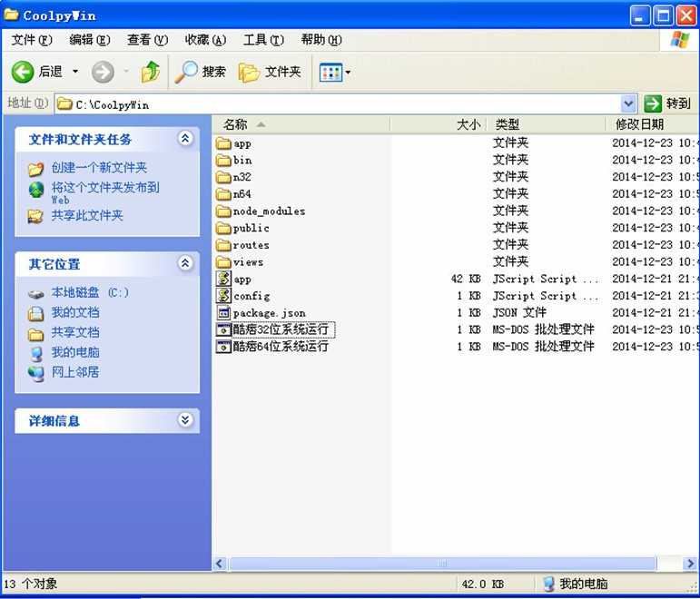Click the 42 KB size of app script
Image resolution: width=700 pixels, height=599 pixels.
(x=466, y=280)
